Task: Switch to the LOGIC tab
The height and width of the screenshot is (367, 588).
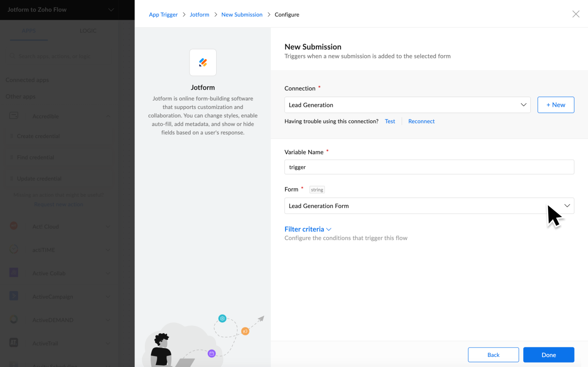Action: click(x=88, y=31)
